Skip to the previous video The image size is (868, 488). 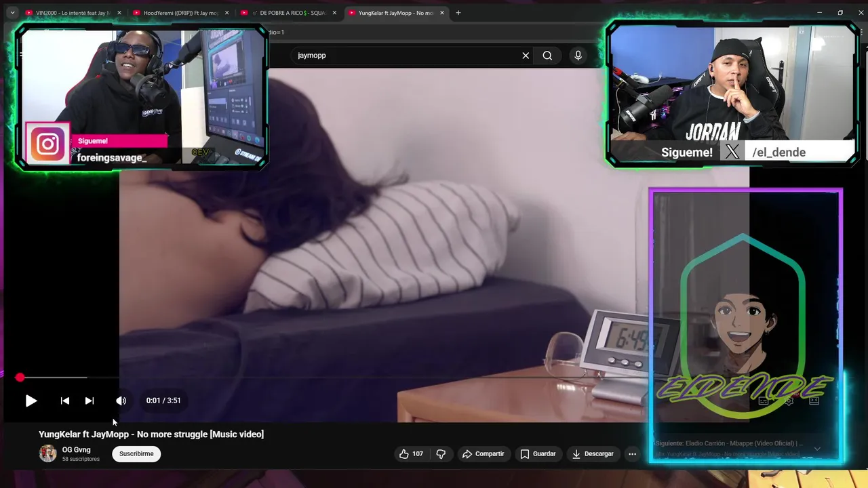point(65,401)
